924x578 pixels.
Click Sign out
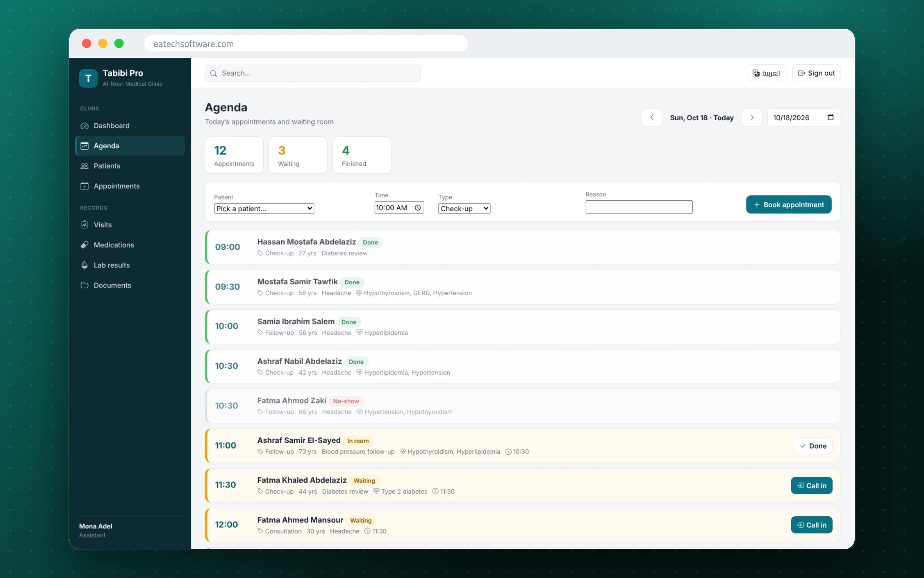(x=816, y=73)
